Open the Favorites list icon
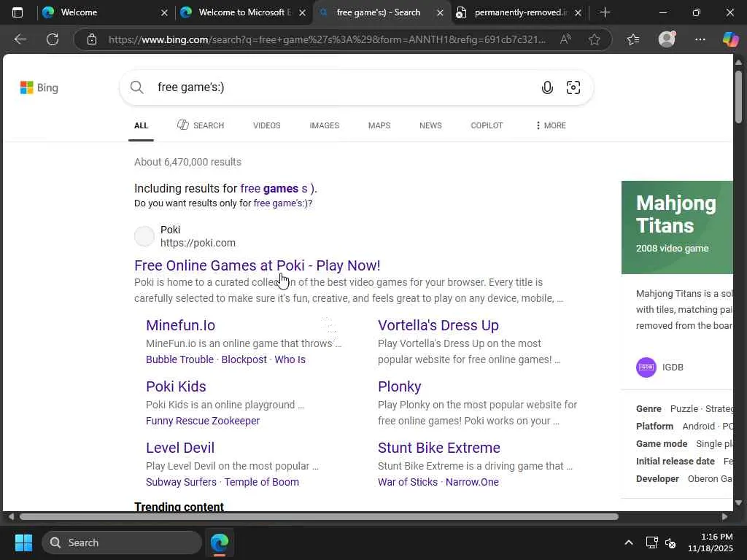747x560 pixels. point(633,39)
